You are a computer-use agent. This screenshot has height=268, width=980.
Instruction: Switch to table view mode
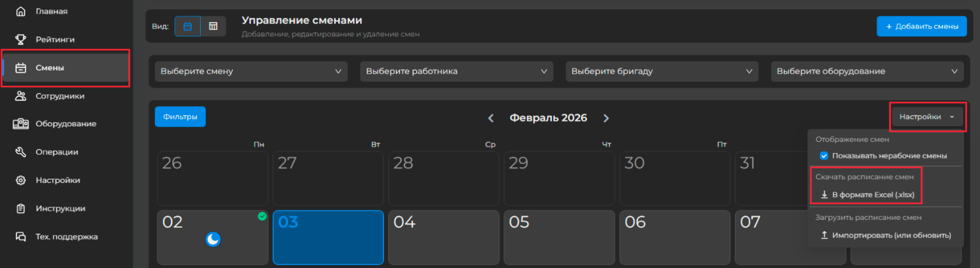[x=213, y=26]
